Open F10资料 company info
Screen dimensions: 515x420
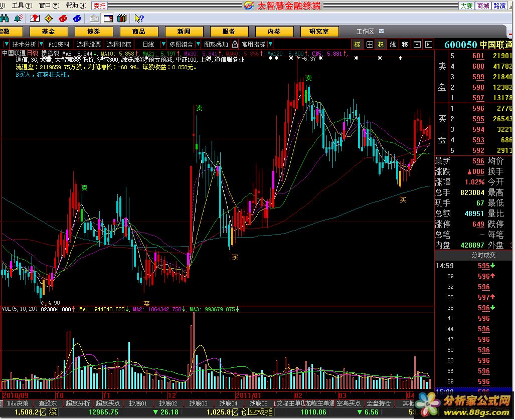click(59, 44)
